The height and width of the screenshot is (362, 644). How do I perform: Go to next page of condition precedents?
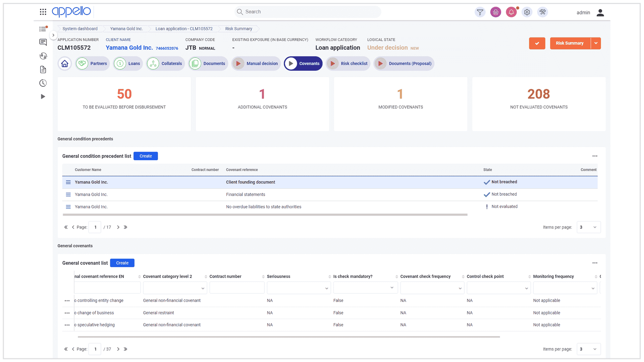[118, 227]
